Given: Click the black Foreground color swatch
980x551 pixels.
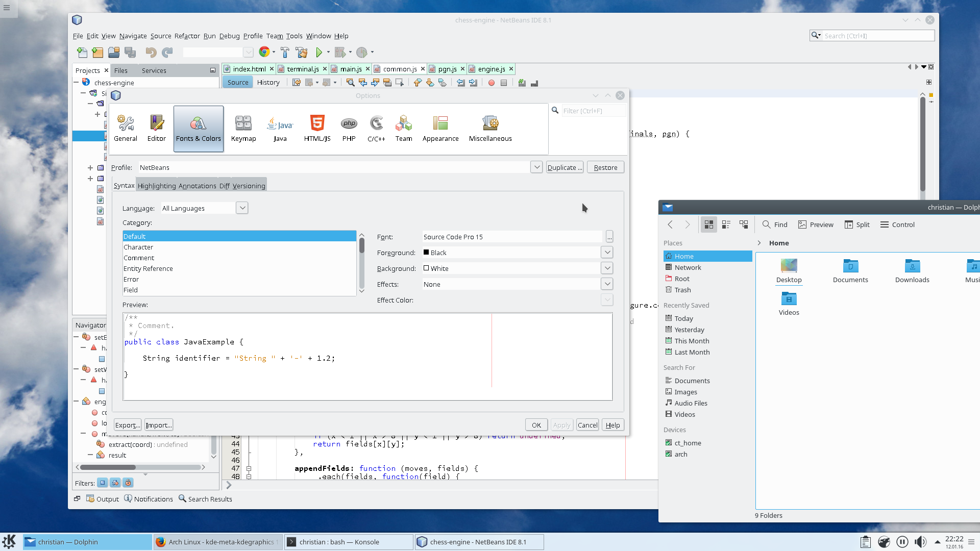Looking at the screenshot, I should (426, 253).
